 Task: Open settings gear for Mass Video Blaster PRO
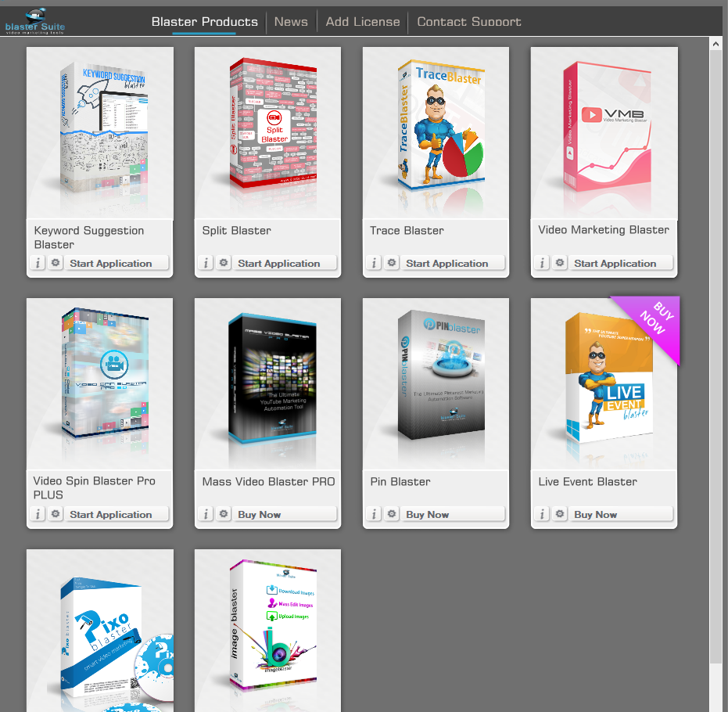[x=224, y=515]
